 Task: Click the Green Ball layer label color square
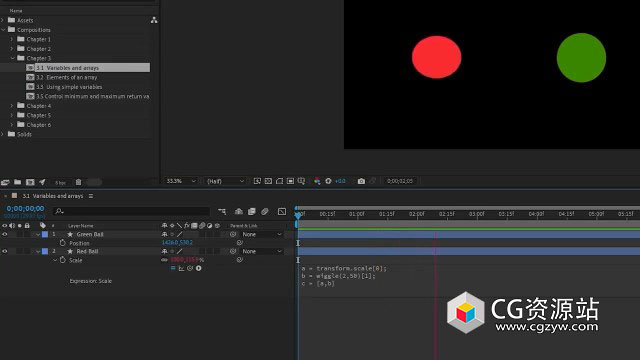point(45,234)
